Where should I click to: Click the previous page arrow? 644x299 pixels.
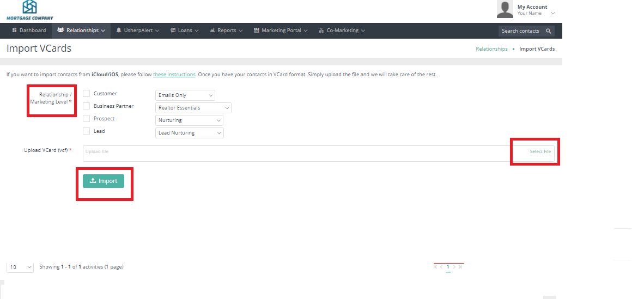click(441, 267)
